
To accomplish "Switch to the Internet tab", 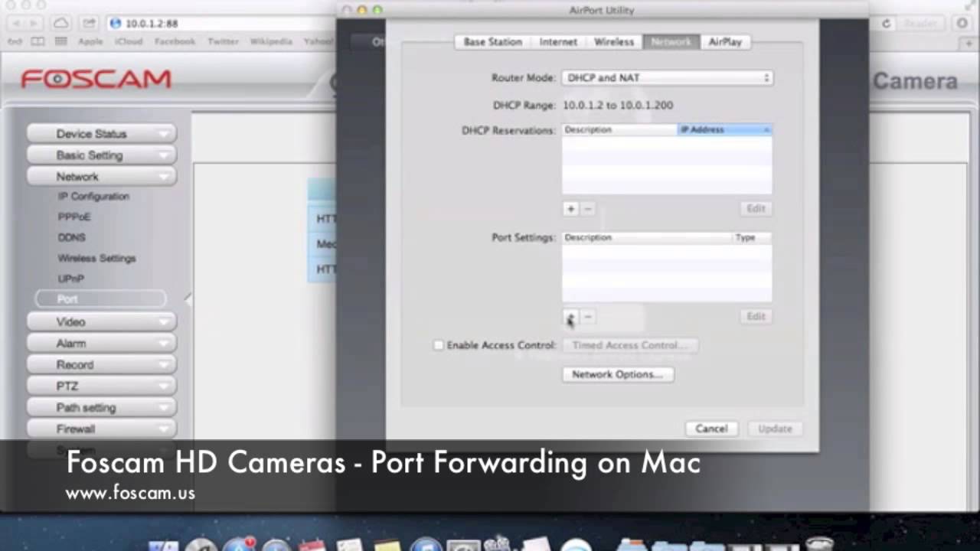I will click(558, 42).
